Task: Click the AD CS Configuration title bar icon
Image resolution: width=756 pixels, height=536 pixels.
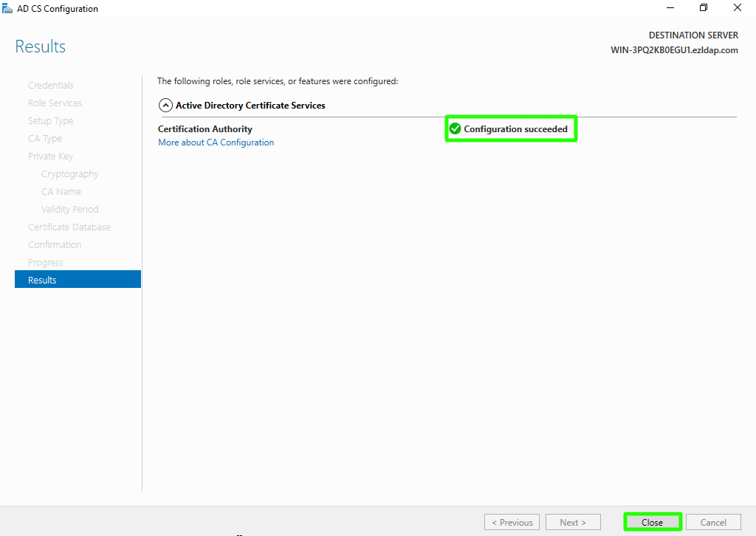Action: [7, 9]
